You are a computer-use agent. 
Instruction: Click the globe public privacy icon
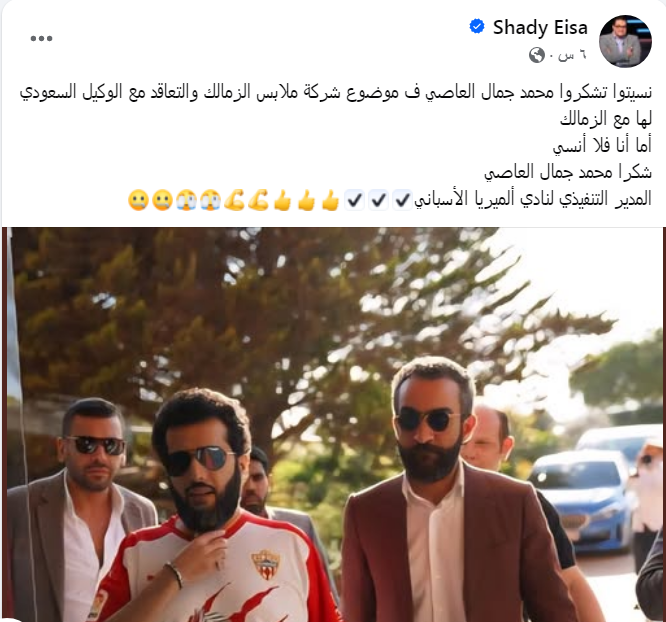(x=536, y=55)
